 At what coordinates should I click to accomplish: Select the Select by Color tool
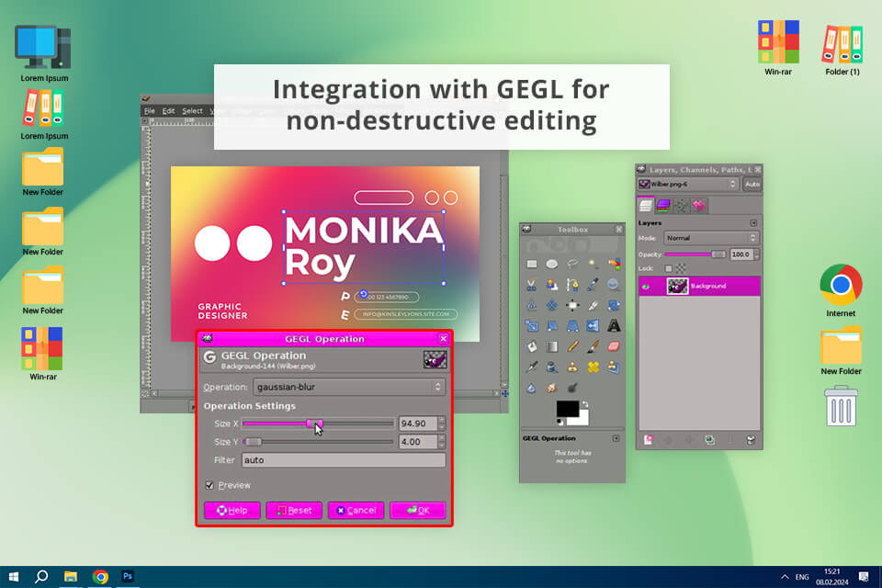pos(614,264)
